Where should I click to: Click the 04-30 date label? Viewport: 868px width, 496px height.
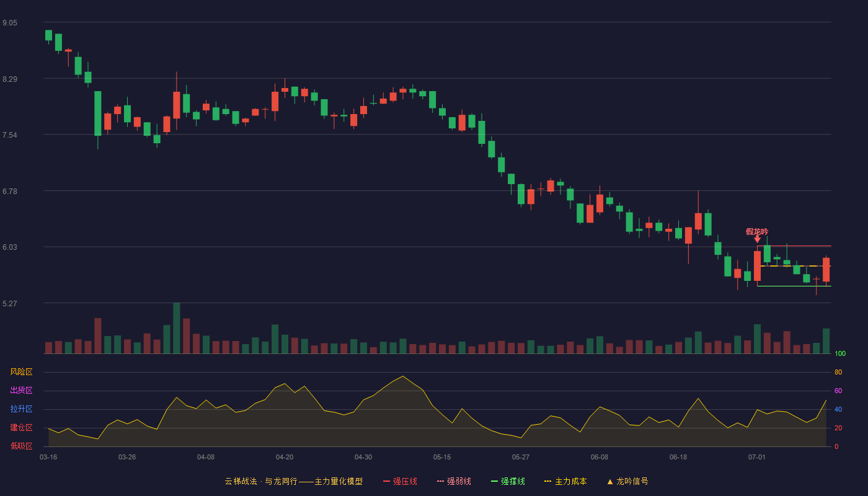pyautogui.click(x=363, y=457)
